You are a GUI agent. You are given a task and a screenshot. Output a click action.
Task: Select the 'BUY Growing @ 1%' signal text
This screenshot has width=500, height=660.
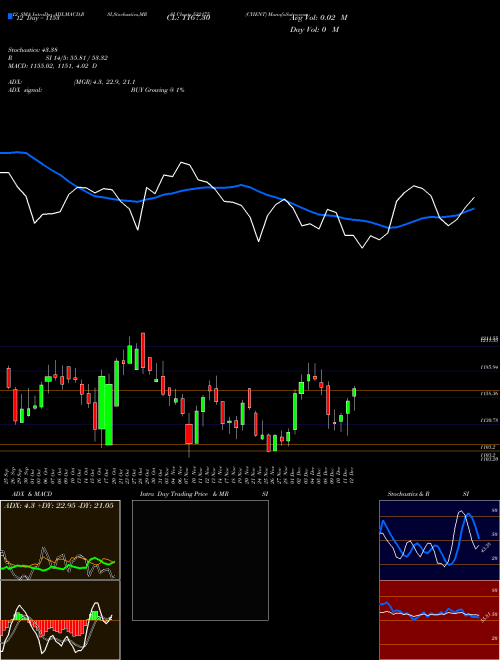click(157, 90)
